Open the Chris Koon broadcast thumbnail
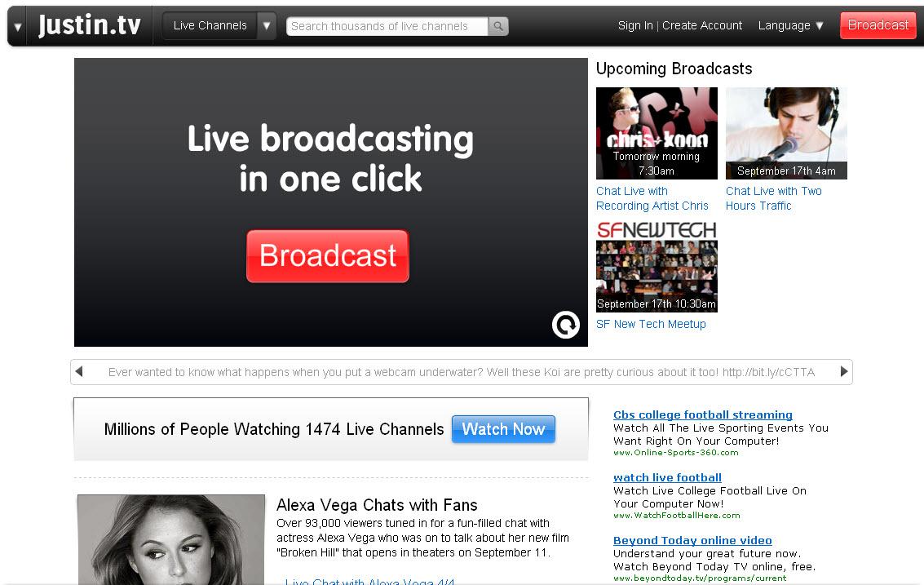 click(x=657, y=133)
